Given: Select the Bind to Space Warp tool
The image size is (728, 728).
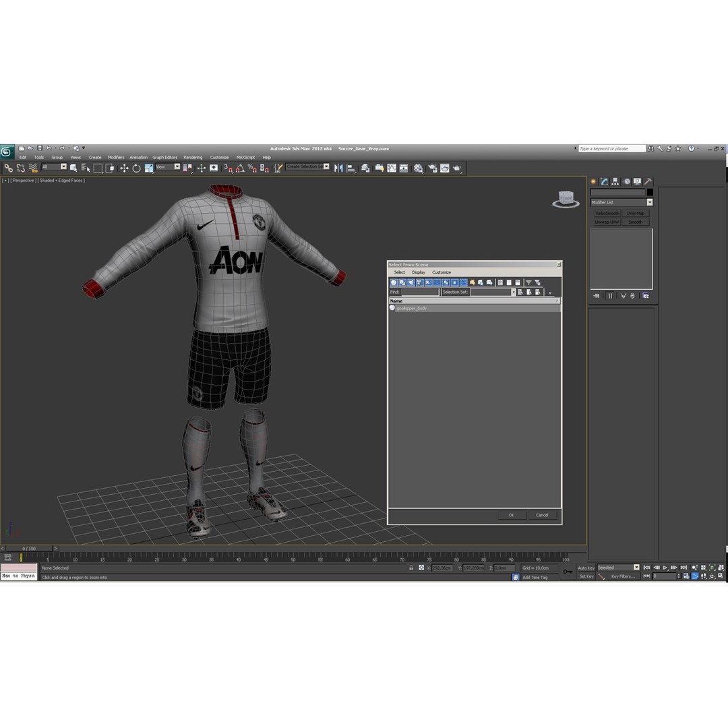Looking at the screenshot, I should click(x=32, y=168).
